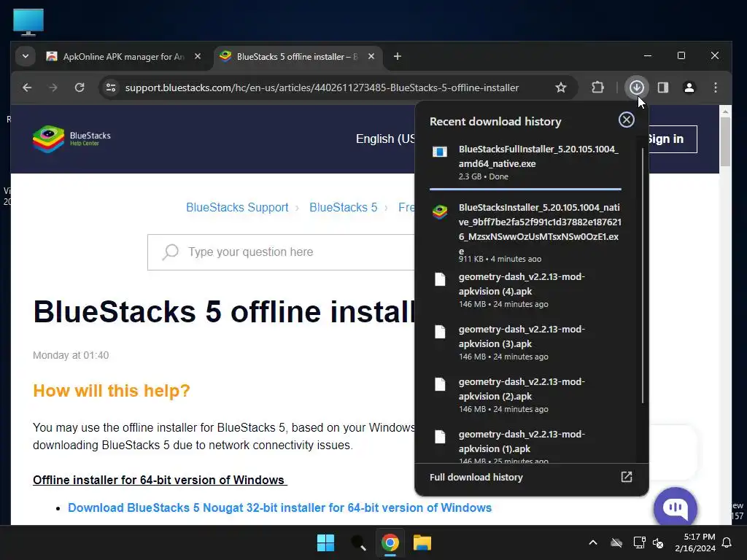This screenshot has width=747, height=560.
Task: Click geometry-dash_v2.2.13-mod-apkvision (1).apk name
Action: click(x=522, y=441)
